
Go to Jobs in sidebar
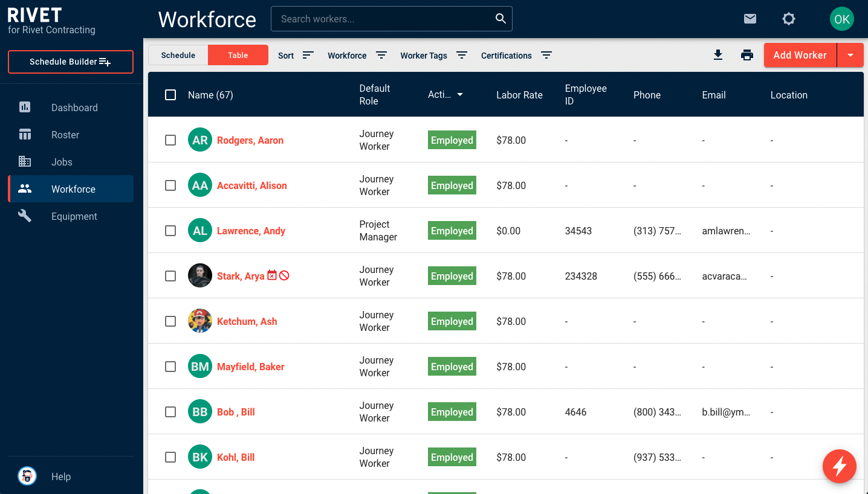point(71,162)
